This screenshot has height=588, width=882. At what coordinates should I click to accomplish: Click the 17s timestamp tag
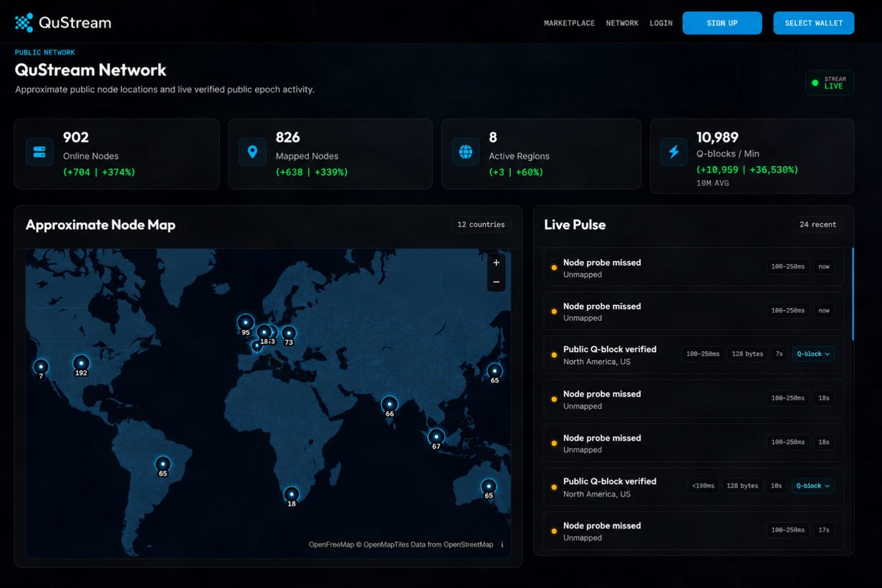click(824, 530)
